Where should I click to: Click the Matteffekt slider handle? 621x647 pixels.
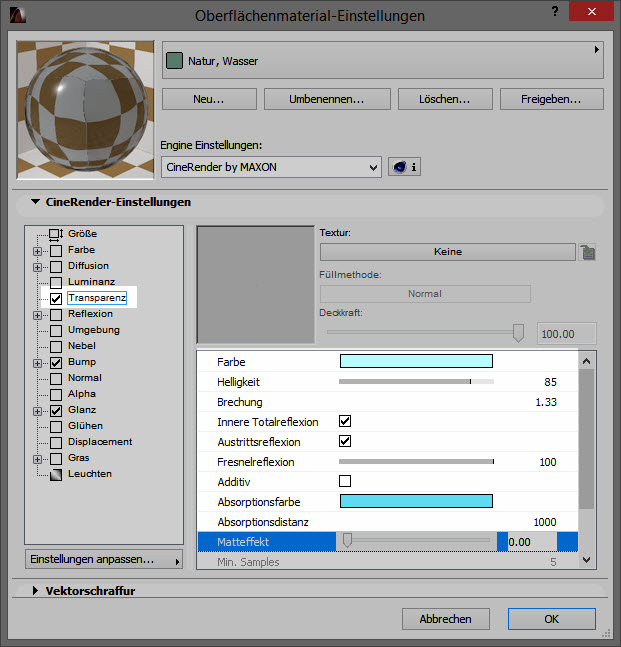347,540
